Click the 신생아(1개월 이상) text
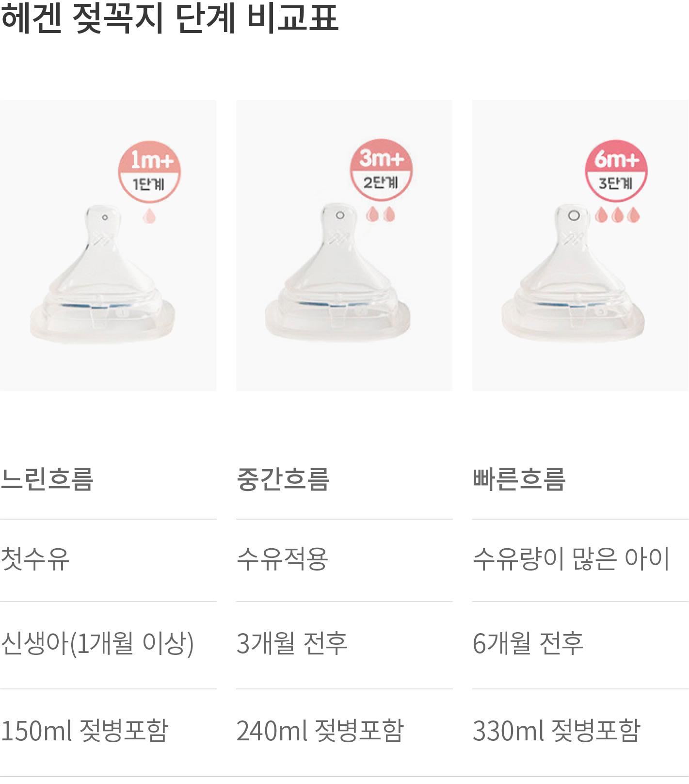Viewport: 689px width, 784px height. coord(97,643)
